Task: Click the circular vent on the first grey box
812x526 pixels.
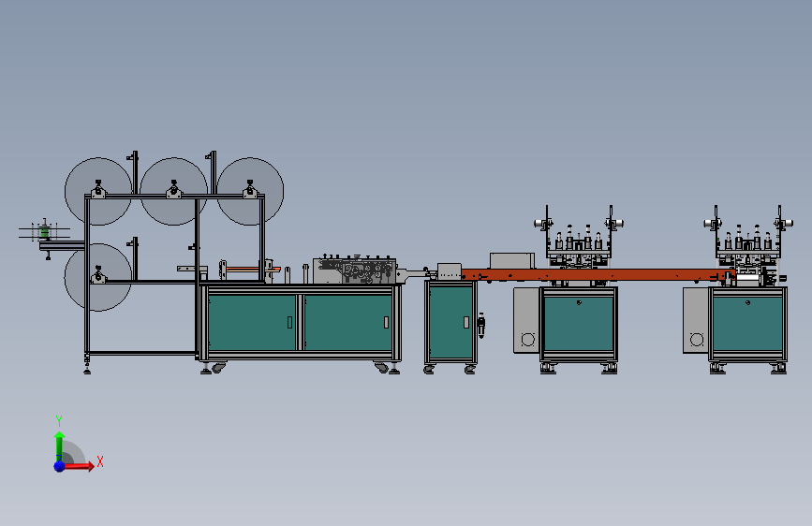Action: click(x=528, y=340)
